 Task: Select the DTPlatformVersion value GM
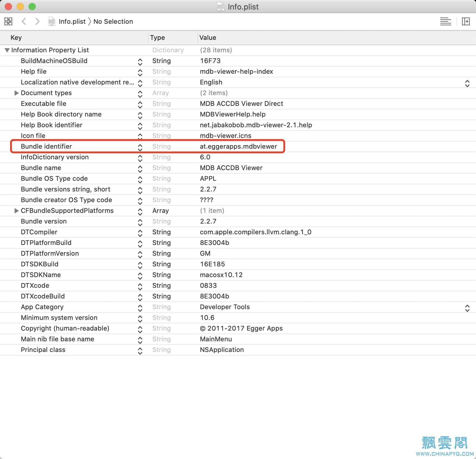point(205,253)
